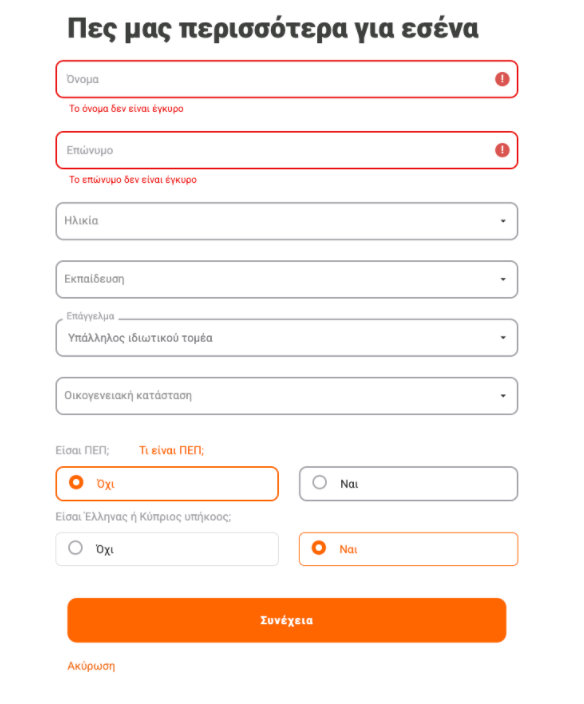Click the Ακύρωση link
The height and width of the screenshot is (704, 584).
point(91,666)
